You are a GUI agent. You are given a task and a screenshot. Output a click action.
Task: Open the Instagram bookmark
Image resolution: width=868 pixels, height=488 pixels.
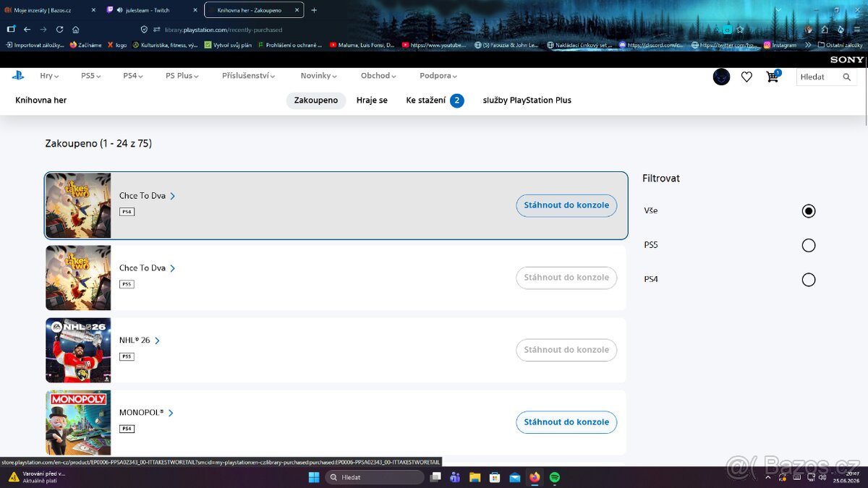point(780,45)
